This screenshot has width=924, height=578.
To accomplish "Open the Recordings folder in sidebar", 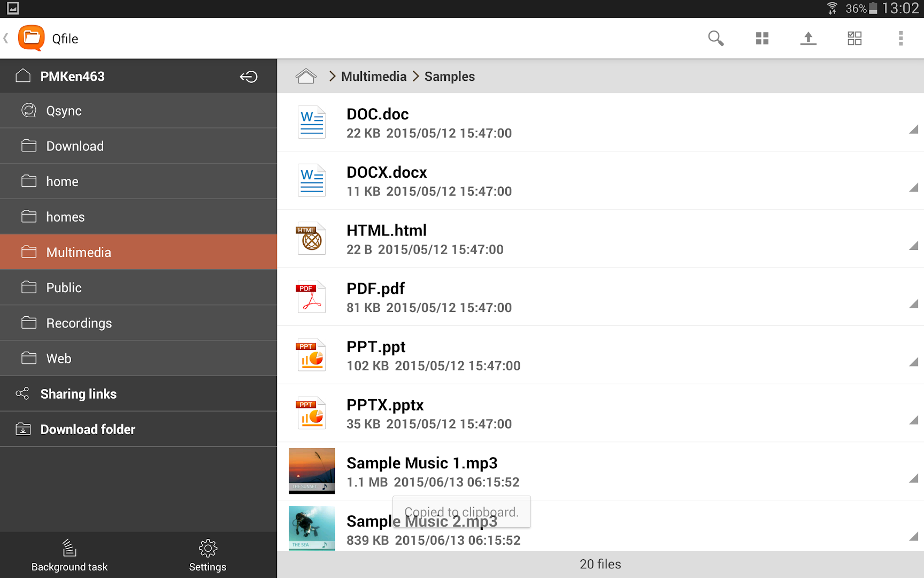I will point(138,323).
